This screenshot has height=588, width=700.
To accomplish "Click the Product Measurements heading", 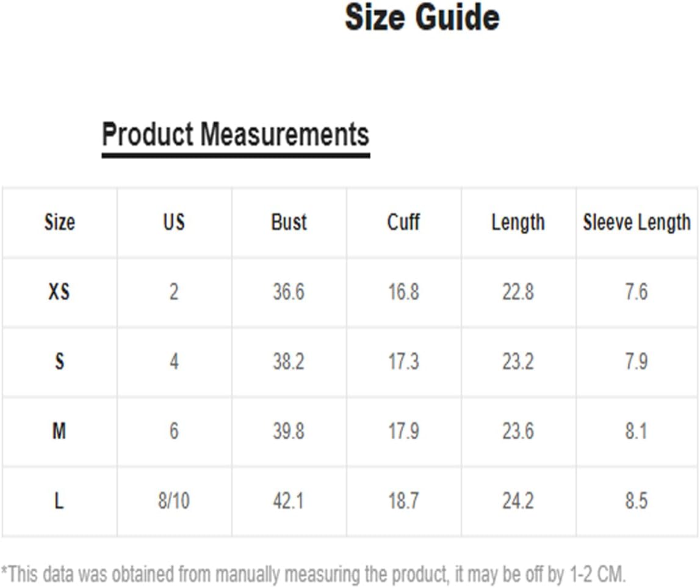I will coord(236,134).
